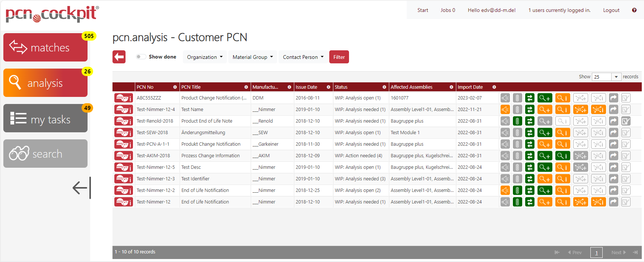Image resolution: width=644 pixels, height=262 pixels.
Task: Click orange network-plus icon in Test-Nimmer-12-4 row
Action: [580, 110]
